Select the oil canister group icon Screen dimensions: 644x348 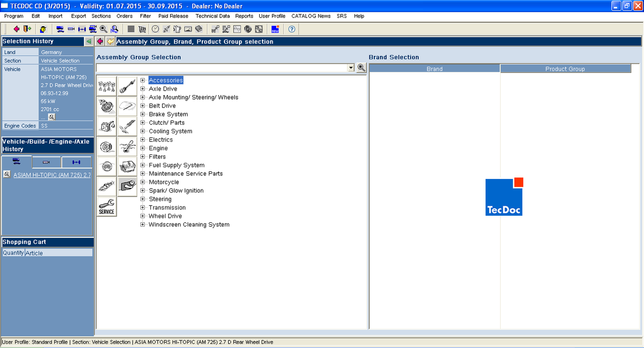coord(107,126)
